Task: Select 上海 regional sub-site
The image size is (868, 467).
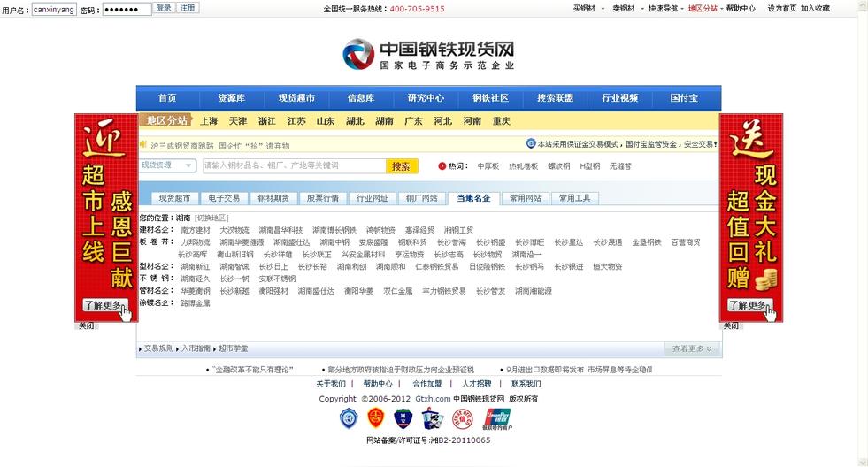Action: [209, 121]
